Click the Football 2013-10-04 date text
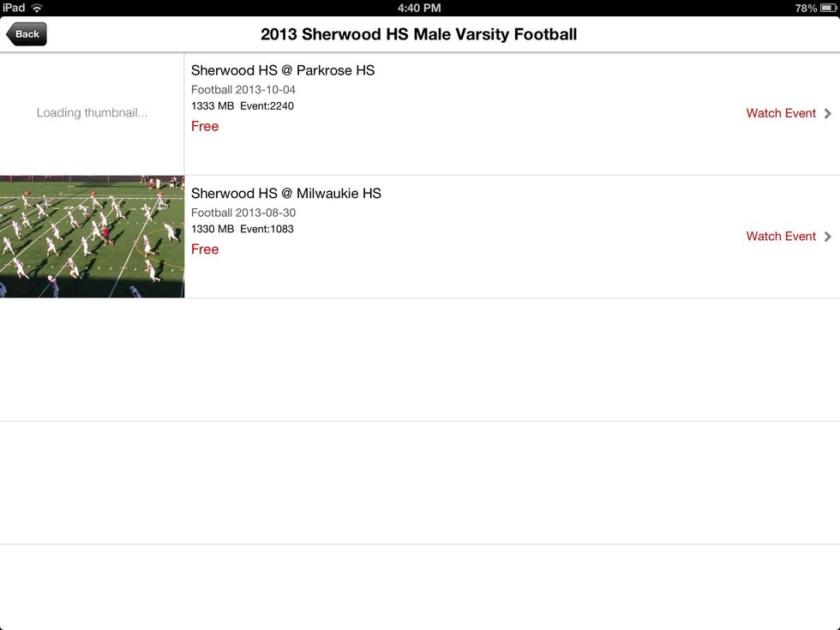 click(x=243, y=90)
